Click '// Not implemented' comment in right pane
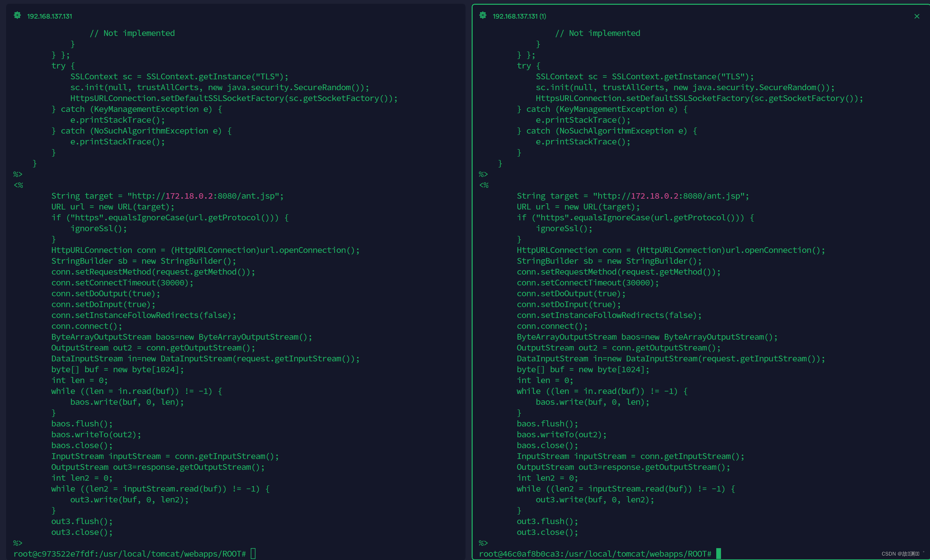 (x=597, y=33)
